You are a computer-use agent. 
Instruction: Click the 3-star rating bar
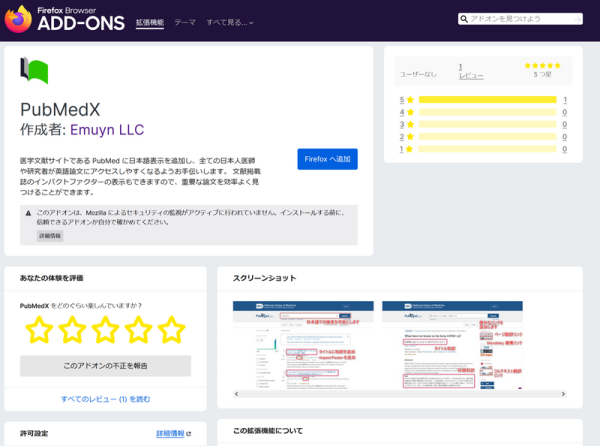click(x=488, y=124)
